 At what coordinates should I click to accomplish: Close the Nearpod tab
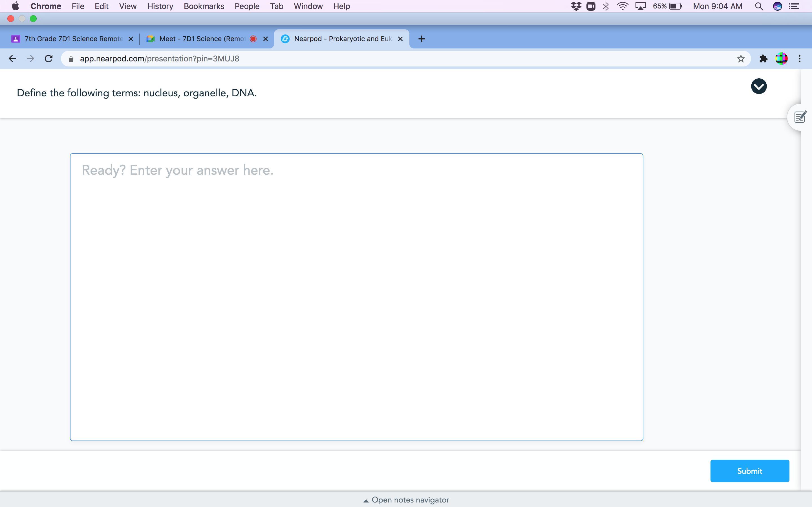click(x=400, y=39)
